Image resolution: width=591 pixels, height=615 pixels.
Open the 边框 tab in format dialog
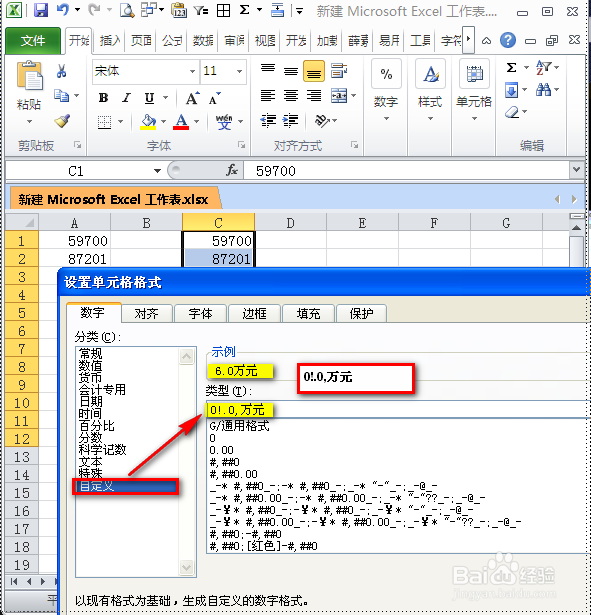pos(254,313)
